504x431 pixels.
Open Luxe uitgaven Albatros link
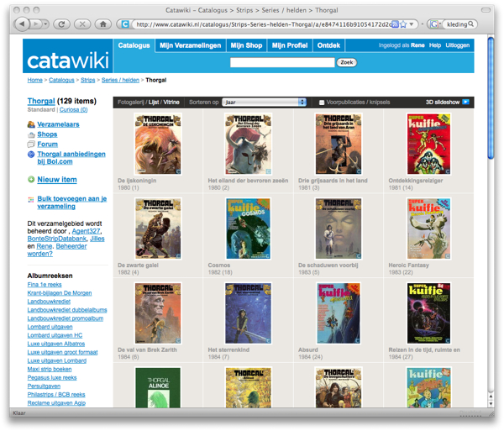pos(56,344)
